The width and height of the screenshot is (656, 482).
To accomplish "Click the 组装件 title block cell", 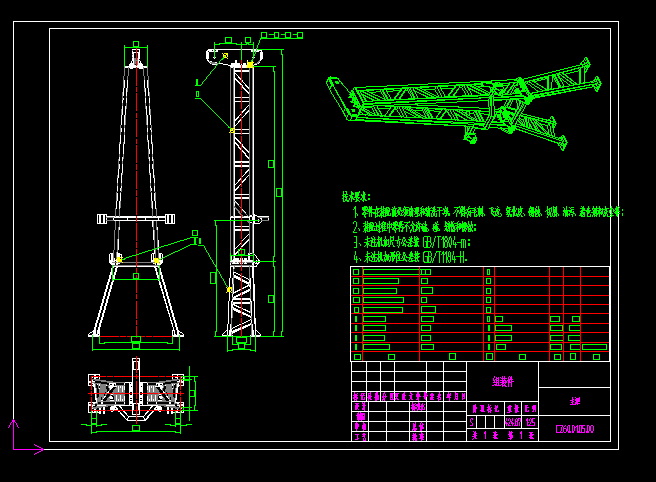I will (x=502, y=381).
